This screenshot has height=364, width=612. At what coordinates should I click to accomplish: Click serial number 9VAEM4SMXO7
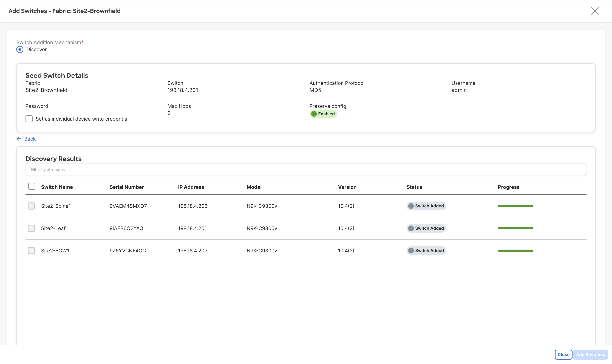click(x=128, y=206)
